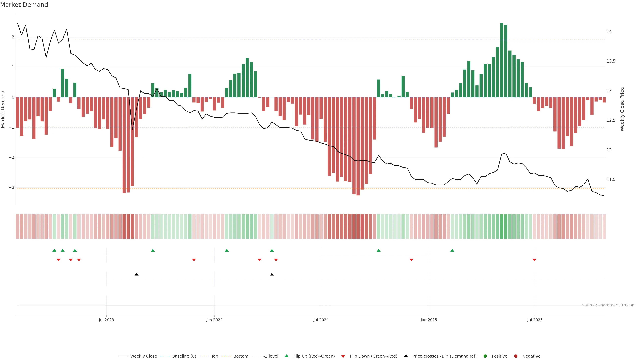Click the leftmost black price-cross triangle marker
The height and width of the screenshot is (362, 644).
137,274
